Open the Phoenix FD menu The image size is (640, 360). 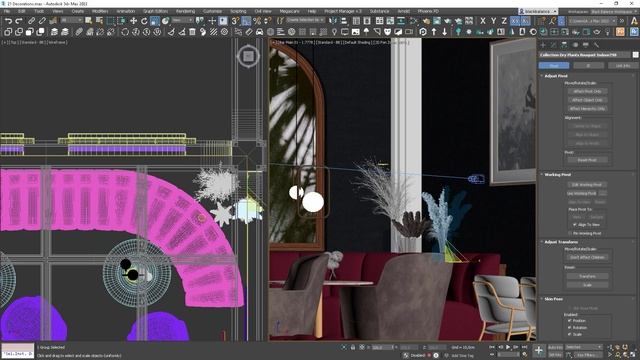pyautogui.click(x=428, y=11)
